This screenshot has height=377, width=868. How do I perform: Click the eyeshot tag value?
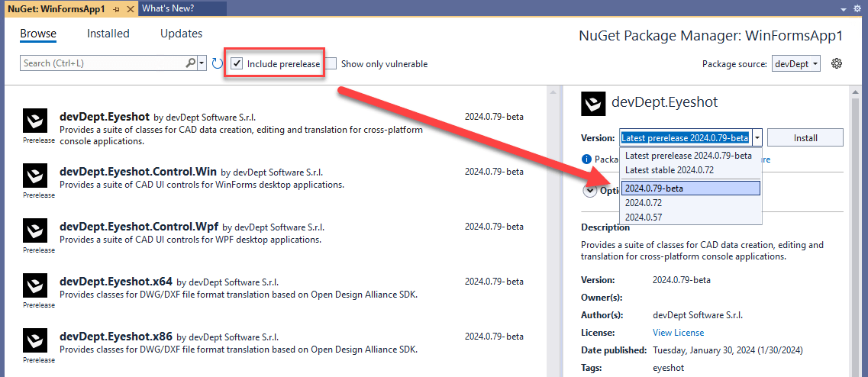pos(668,368)
